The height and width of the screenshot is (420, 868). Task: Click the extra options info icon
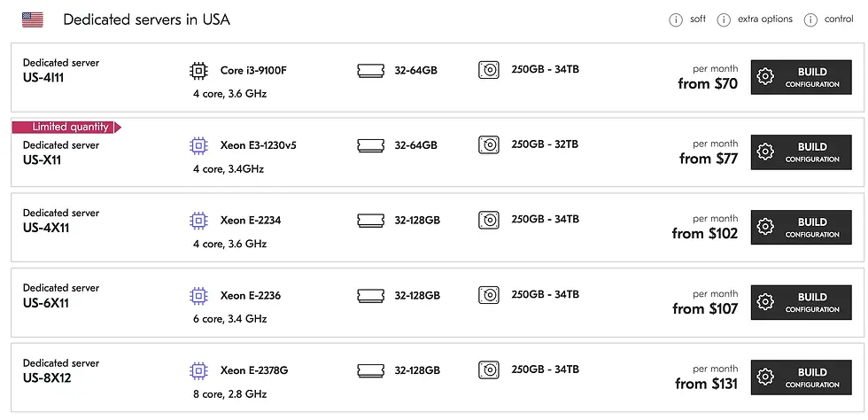(724, 19)
